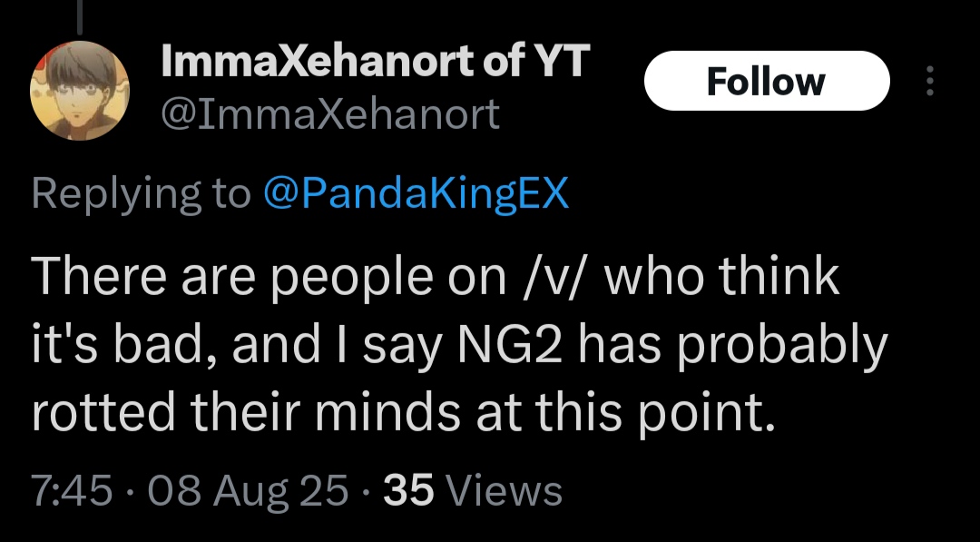Open the display name ImmaXehanort of YT
The height and width of the screenshot is (542, 980).
pos(375,61)
